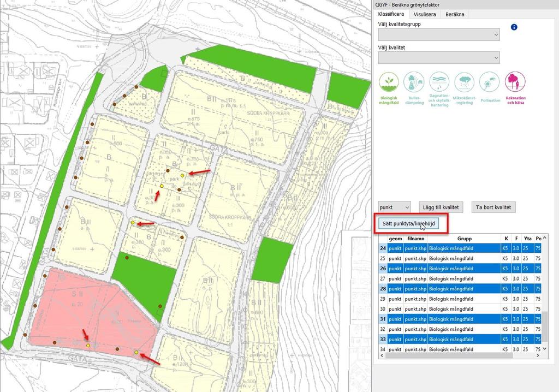Click the blue info icon
The height and width of the screenshot is (392, 559).
click(x=514, y=27)
